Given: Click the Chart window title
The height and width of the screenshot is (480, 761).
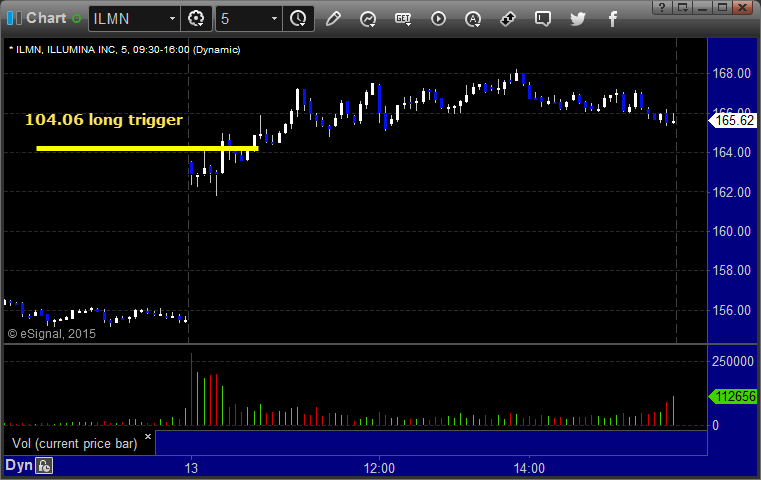Looking at the screenshot, I should point(46,18).
